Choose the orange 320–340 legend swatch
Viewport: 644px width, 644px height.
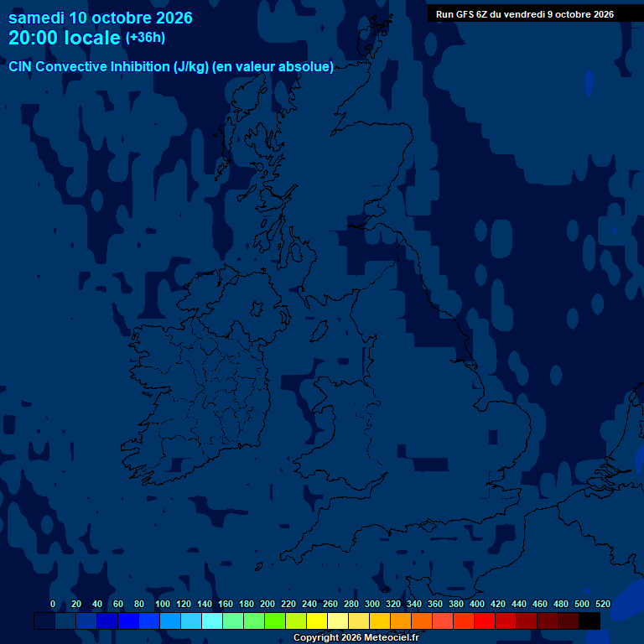(401, 621)
